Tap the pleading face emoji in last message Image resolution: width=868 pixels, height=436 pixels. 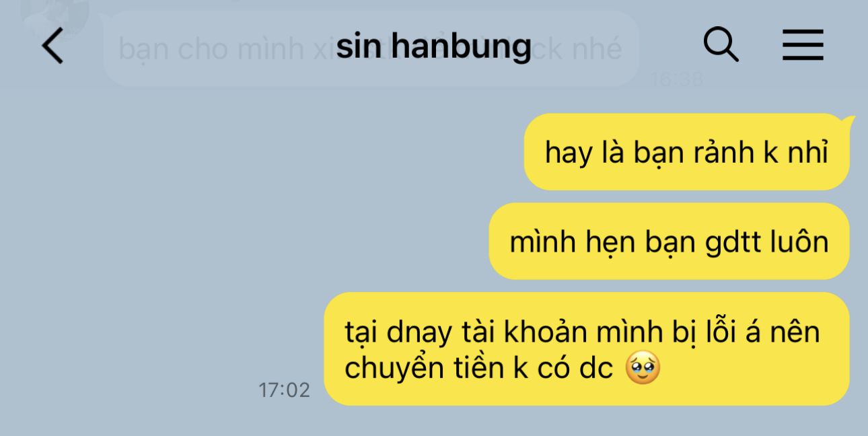point(643,369)
